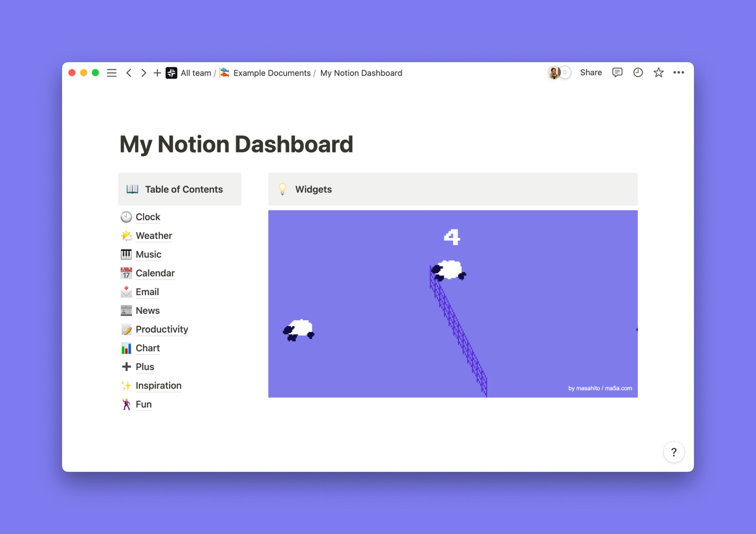The width and height of the screenshot is (756, 534).
Task: Click the newspaper icon
Action: (x=126, y=310)
